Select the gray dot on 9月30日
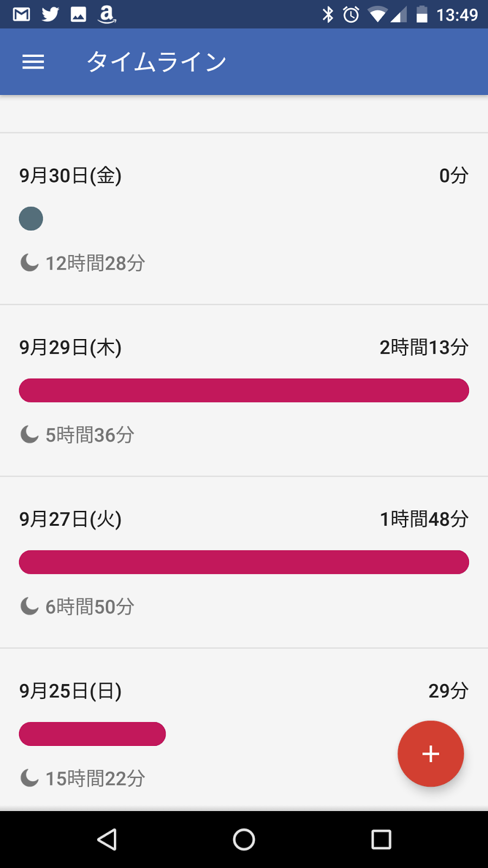Viewport: 488px width, 868px height. pyautogui.click(x=31, y=219)
